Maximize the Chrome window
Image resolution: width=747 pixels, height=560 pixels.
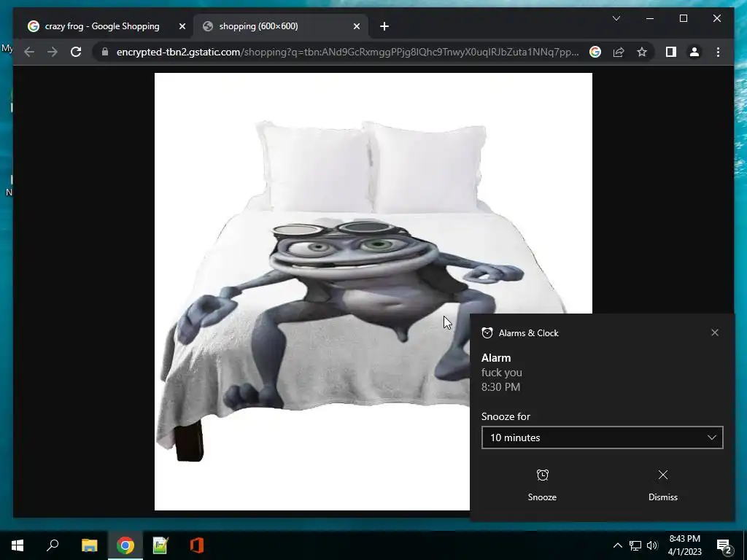pyautogui.click(x=683, y=18)
